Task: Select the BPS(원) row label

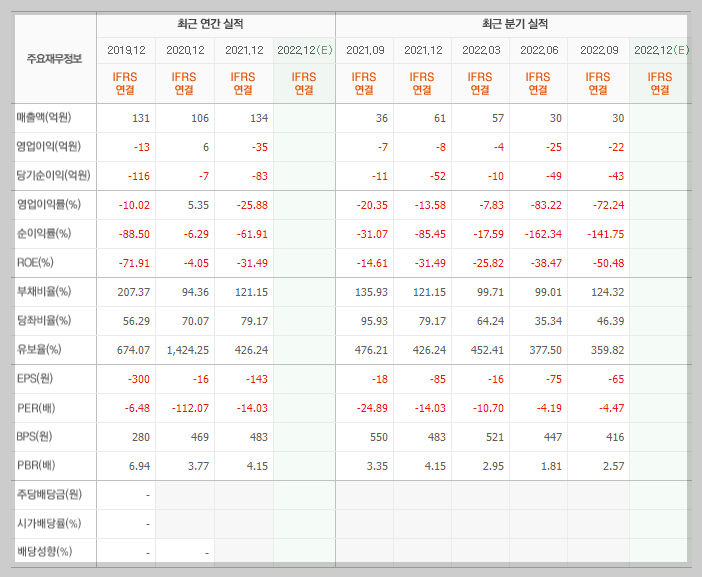Action: [x=34, y=436]
